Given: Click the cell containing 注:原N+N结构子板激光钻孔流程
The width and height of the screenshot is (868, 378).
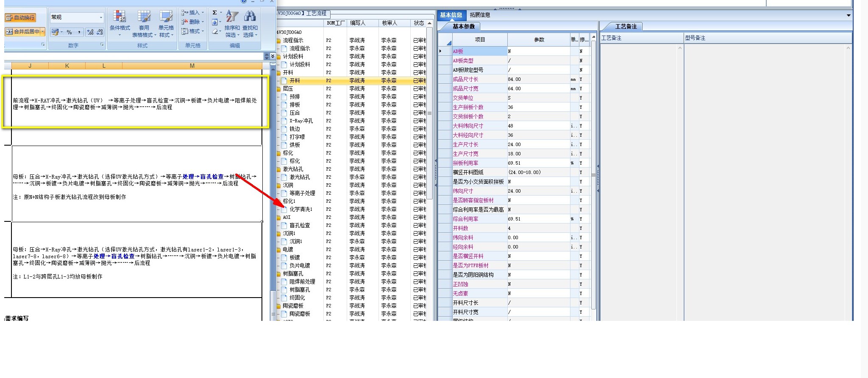Looking at the screenshot, I should [137, 183].
